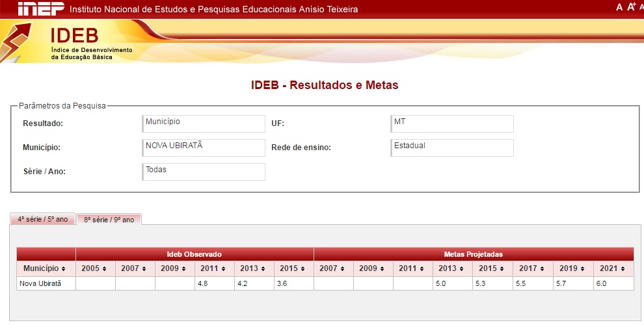Viewport: 644px width, 325px height.
Task: Click the 'Parâmetros da Pesquisa' legend
Action: [x=62, y=106]
